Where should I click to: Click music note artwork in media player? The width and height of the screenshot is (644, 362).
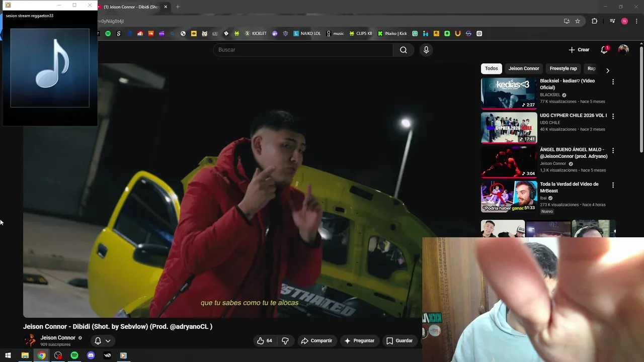pos(50,67)
